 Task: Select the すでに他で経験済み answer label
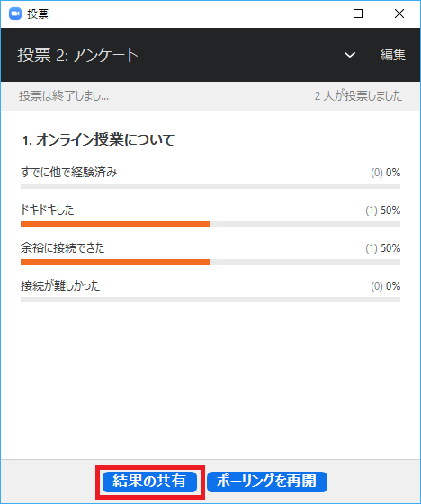click(69, 173)
